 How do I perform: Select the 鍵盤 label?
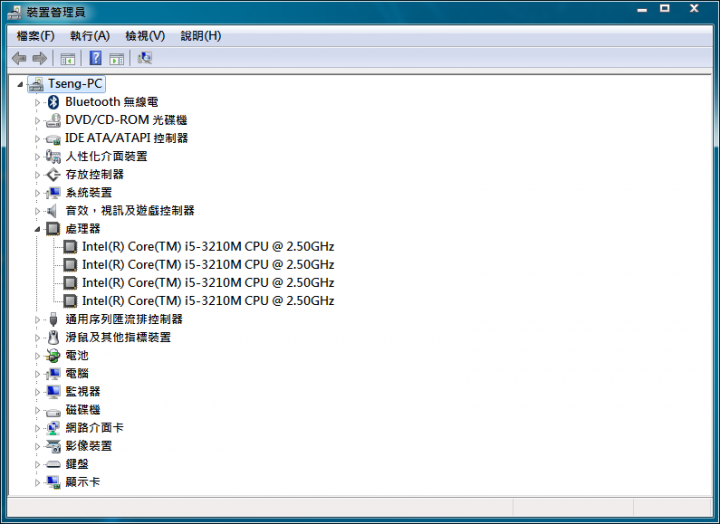[x=77, y=464]
